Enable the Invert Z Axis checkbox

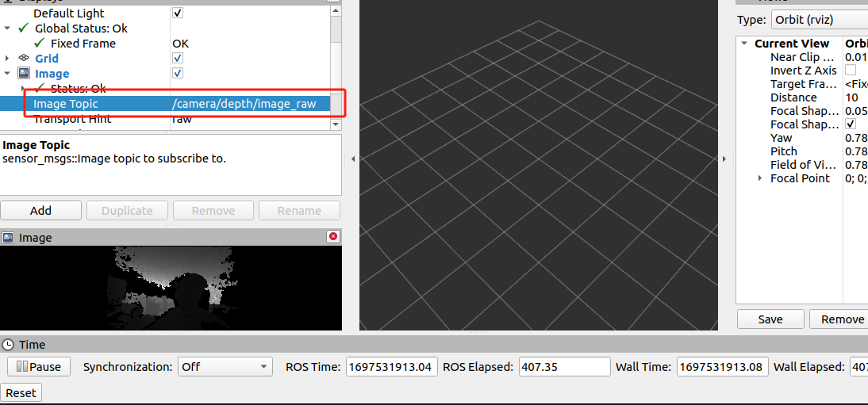click(x=851, y=71)
